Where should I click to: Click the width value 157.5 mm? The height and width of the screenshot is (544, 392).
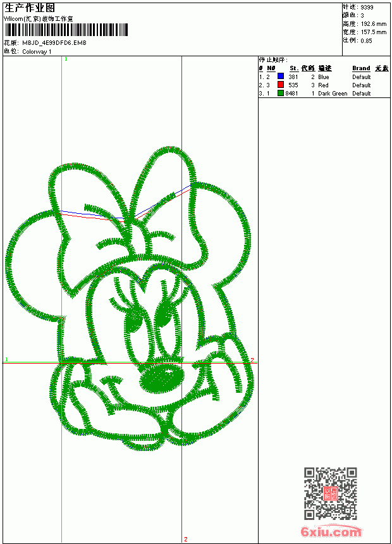point(374,32)
